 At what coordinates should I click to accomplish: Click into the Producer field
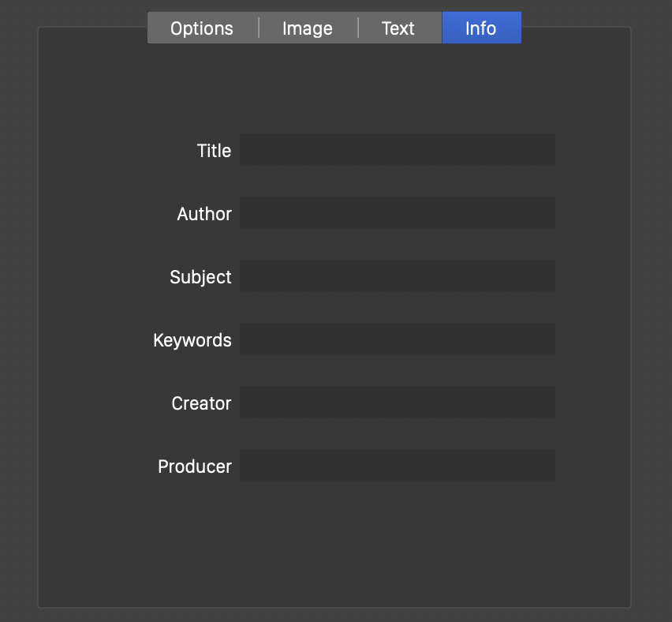click(397, 466)
